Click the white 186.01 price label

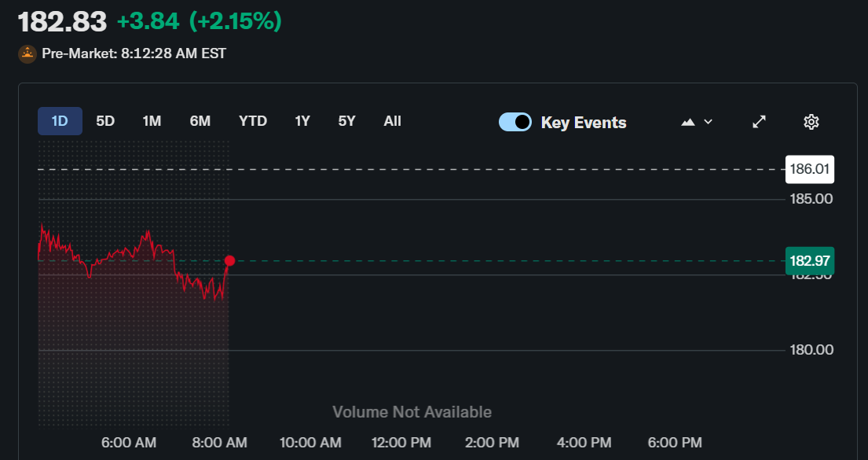pyautogui.click(x=810, y=169)
